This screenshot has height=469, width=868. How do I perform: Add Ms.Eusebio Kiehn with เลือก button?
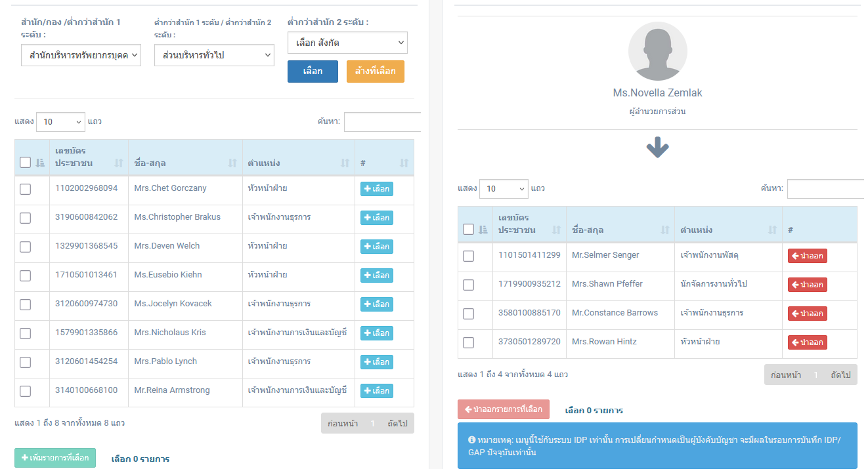tap(377, 275)
